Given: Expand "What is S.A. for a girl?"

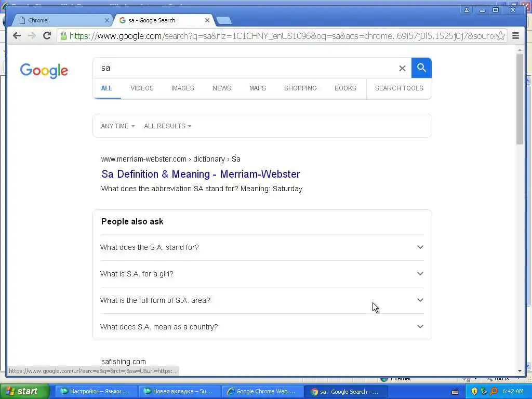Looking at the screenshot, I should (262, 274).
